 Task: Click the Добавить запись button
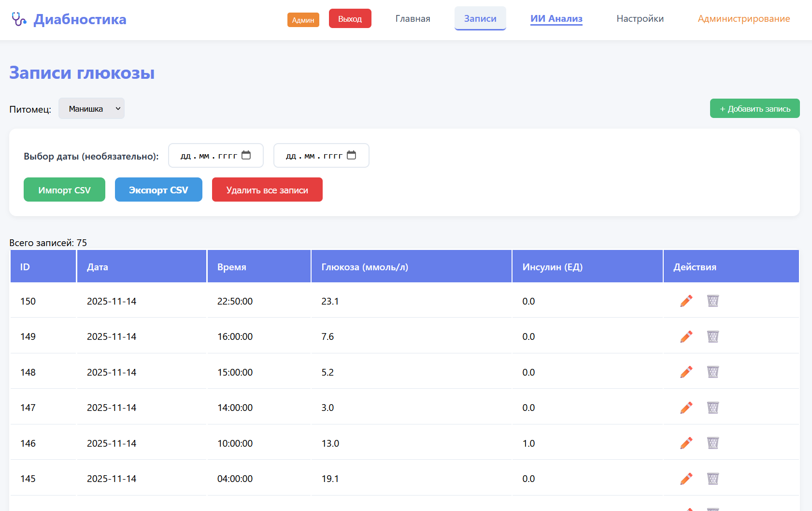755,109
